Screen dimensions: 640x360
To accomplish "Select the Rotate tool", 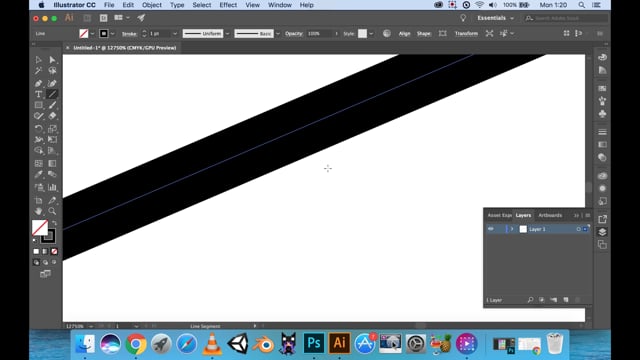I will click(38, 129).
